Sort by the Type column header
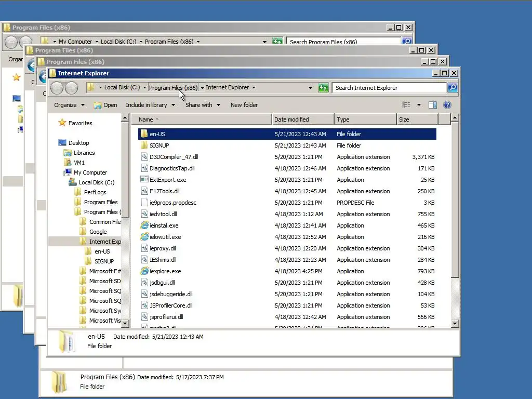The image size is (532, 399). [365, 119]
